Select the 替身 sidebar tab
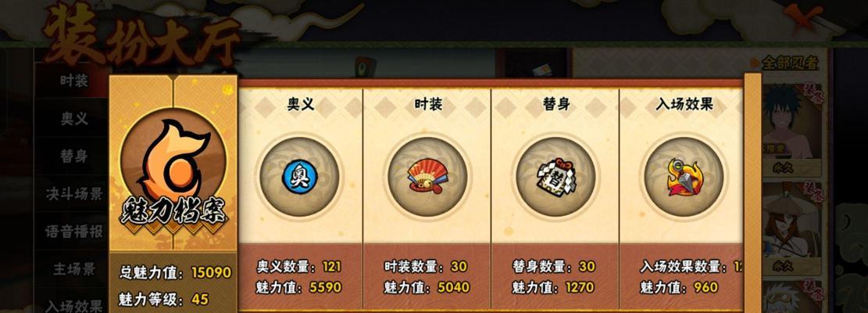868x313 pixels. tap(74, 156)
